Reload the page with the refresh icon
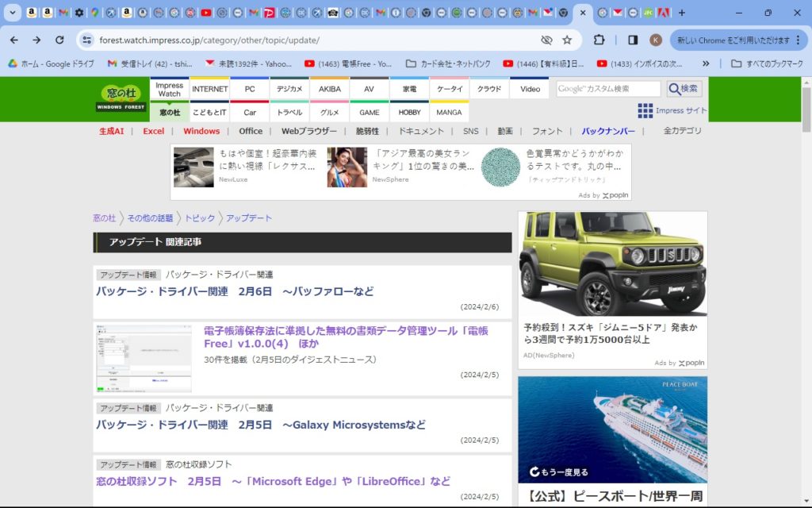Image resolution: width=812 pixels, height=508 pixels. [x=59, y=40]
